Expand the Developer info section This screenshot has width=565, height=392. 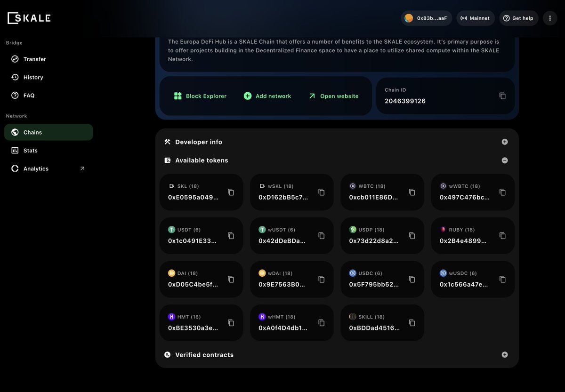pyautogui.click(x=505, y=142)
